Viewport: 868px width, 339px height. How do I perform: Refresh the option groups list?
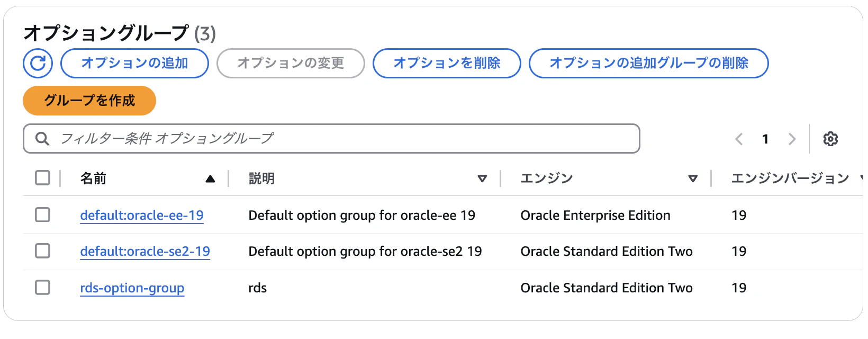38,64
